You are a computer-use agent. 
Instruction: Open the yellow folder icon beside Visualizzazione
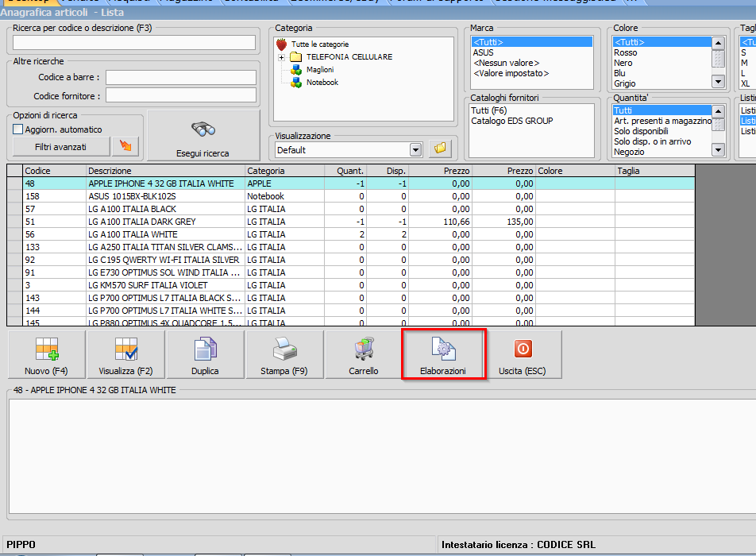440,149
